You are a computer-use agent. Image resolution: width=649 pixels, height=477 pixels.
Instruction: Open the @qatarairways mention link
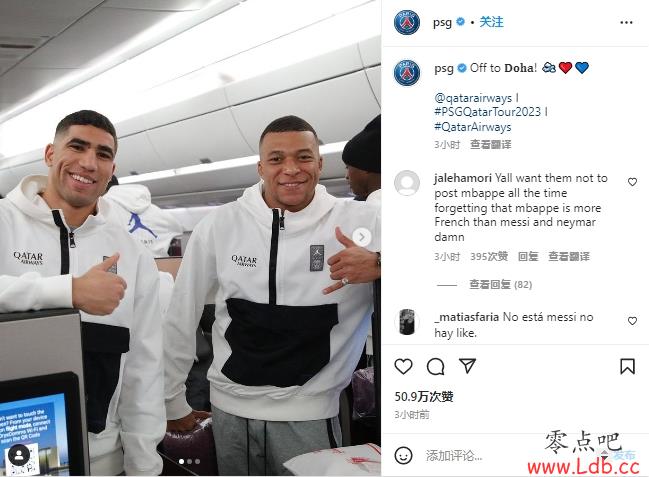pyautogui.click(x=473, y=98)
